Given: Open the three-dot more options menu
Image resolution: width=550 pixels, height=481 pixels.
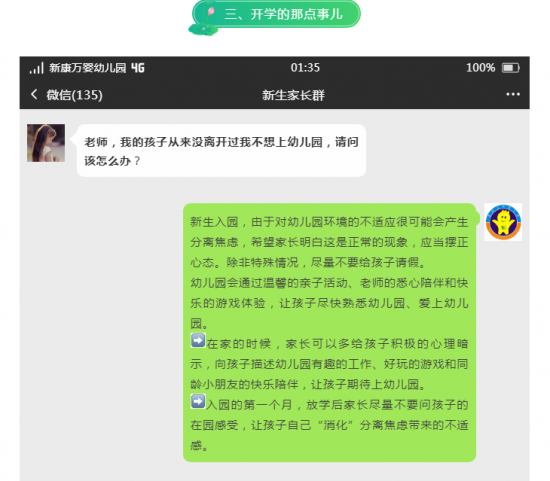Looking at the screenshot, I should [513, 94].
